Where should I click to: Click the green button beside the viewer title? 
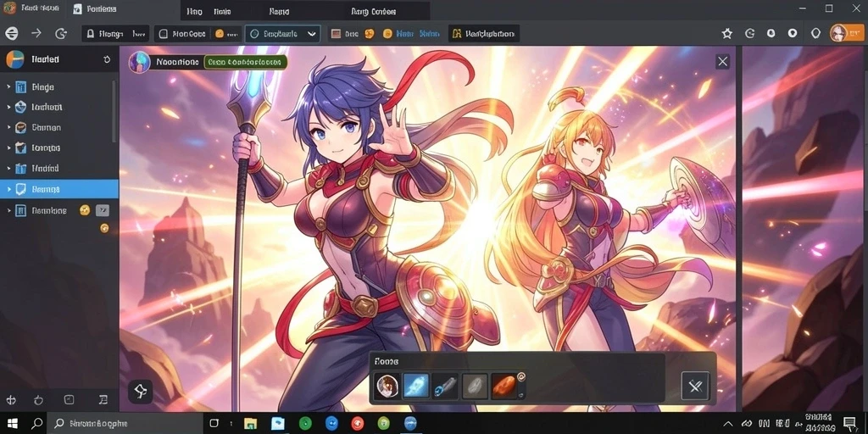[x=246, y=62]
